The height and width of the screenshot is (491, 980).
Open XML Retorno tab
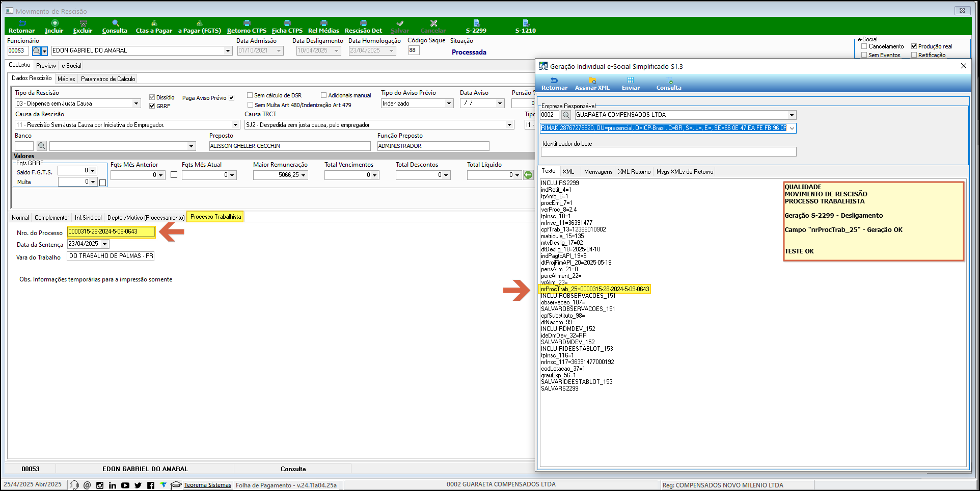point(634,172)
